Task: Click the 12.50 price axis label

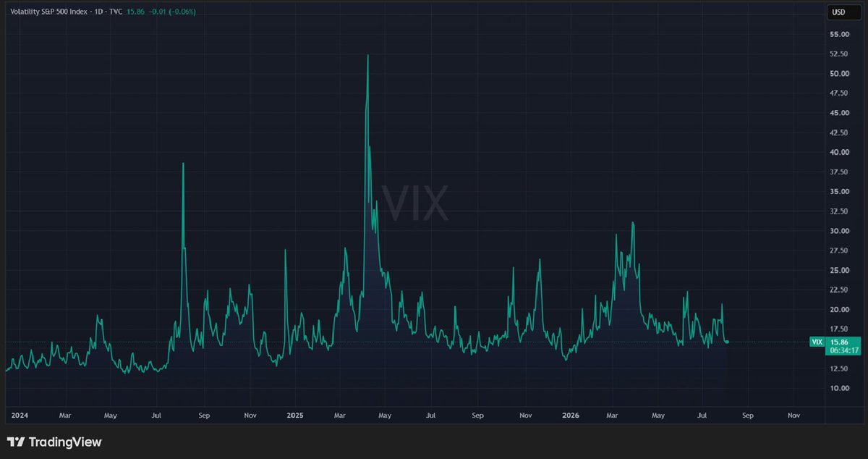Action: (839, 369)
